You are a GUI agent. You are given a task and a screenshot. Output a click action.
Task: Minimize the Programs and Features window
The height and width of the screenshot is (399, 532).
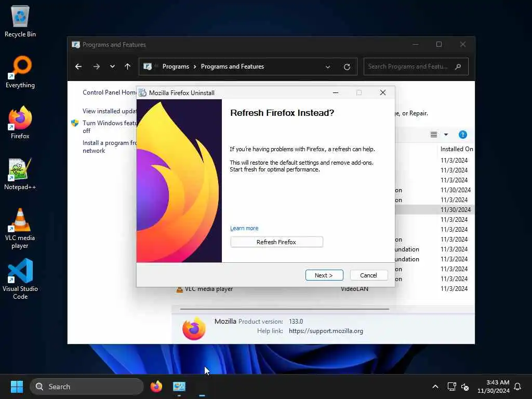[416, 45]
